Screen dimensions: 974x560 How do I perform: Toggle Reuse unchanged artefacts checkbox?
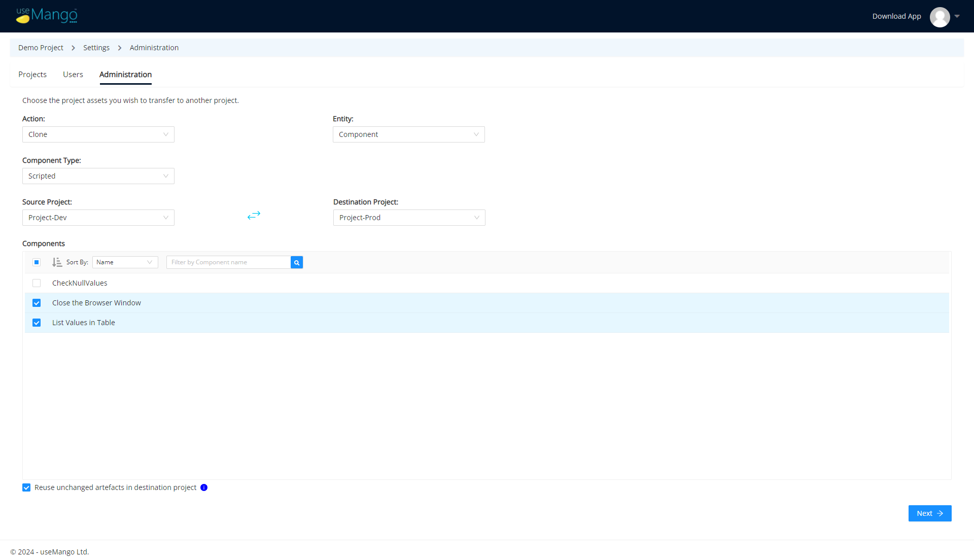click(26, 487)
